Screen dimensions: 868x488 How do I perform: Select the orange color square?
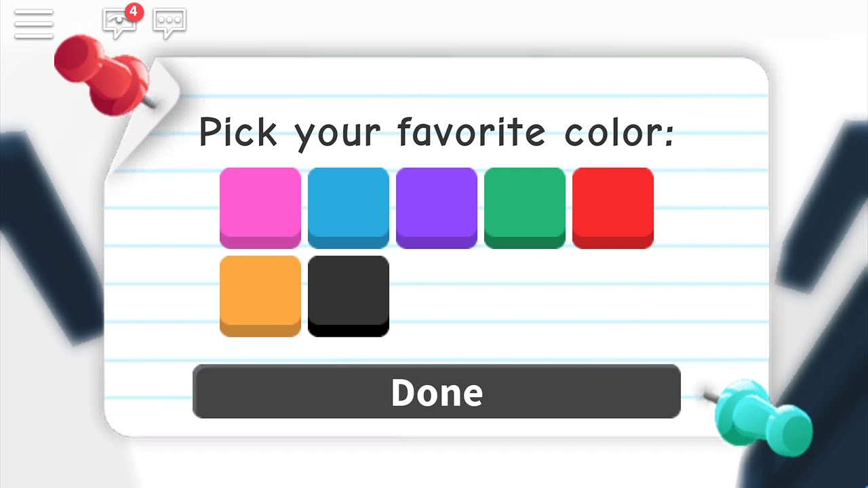point(260,296)
